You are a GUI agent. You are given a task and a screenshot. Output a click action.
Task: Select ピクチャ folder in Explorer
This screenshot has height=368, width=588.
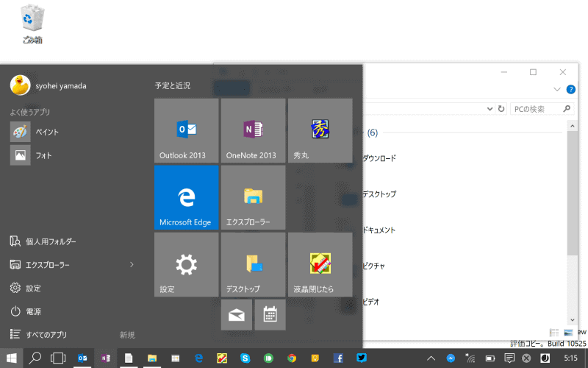tap(374, 266)
